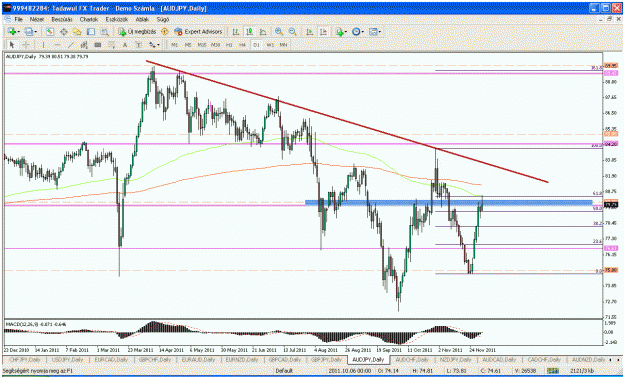
Task: Select the crosshair tool
Action: pyautogui.click(x=26, y=45)
